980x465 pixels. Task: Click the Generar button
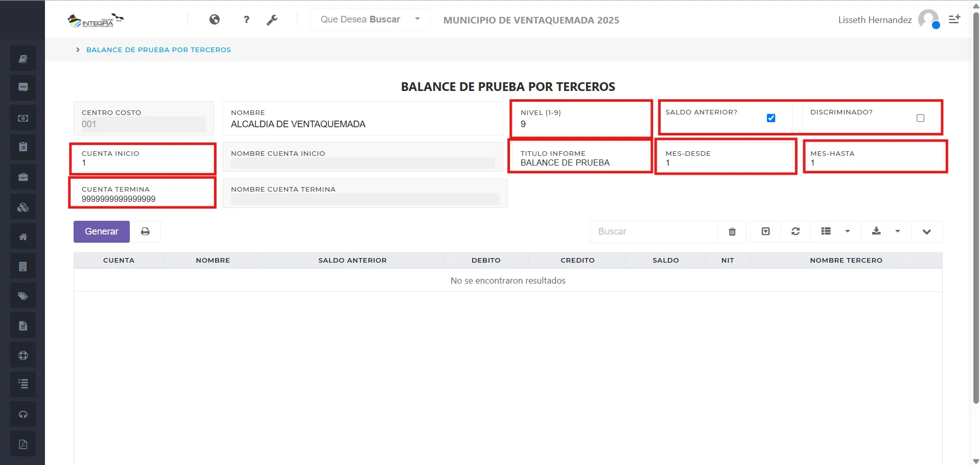101,231
